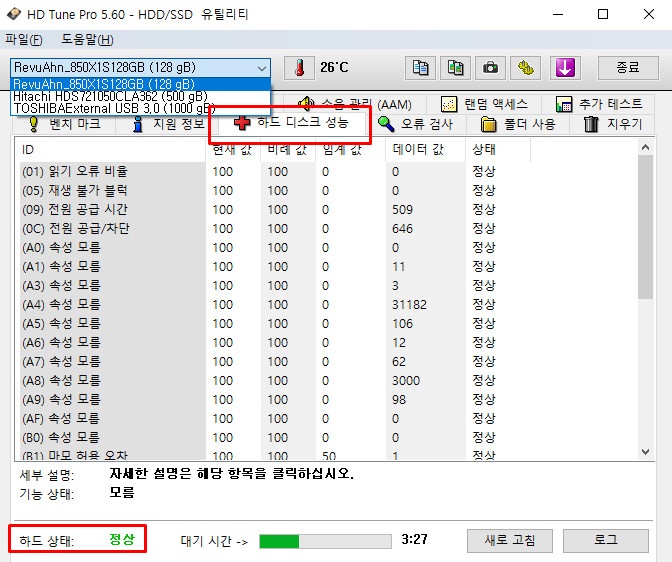672x562 pixels.
Task: Select RevuAhn_850X1S128GB drive in list
Action: click(140, 84)
